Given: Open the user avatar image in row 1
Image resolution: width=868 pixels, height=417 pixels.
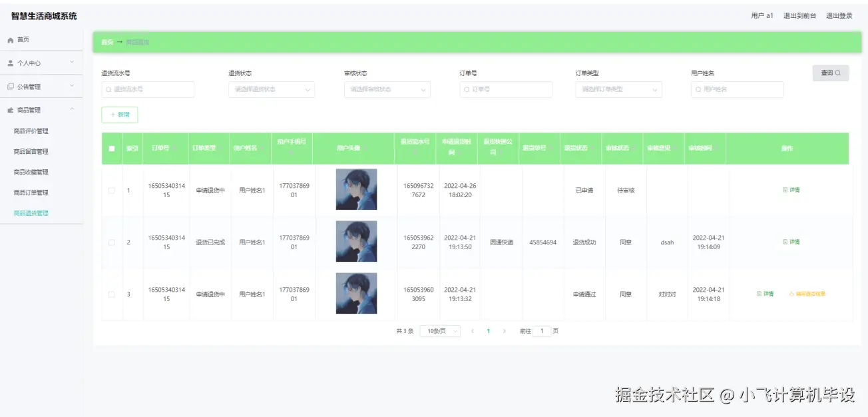Looking at the screenshot, I should 356,189.
